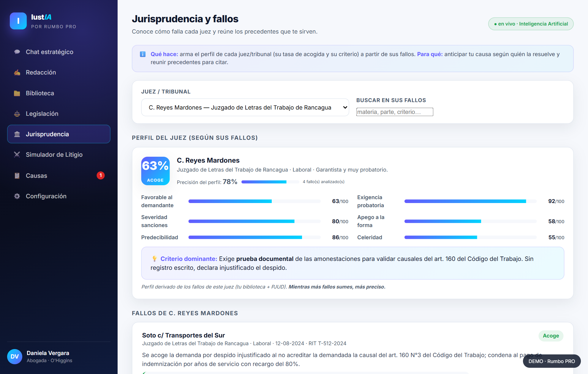
Task: Click the 80/100 score value
Action: 340,221
